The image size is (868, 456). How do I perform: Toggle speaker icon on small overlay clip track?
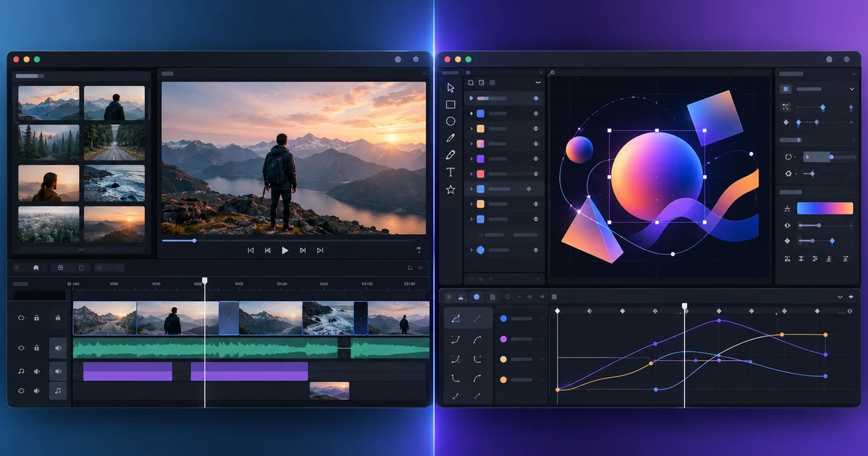36,391
